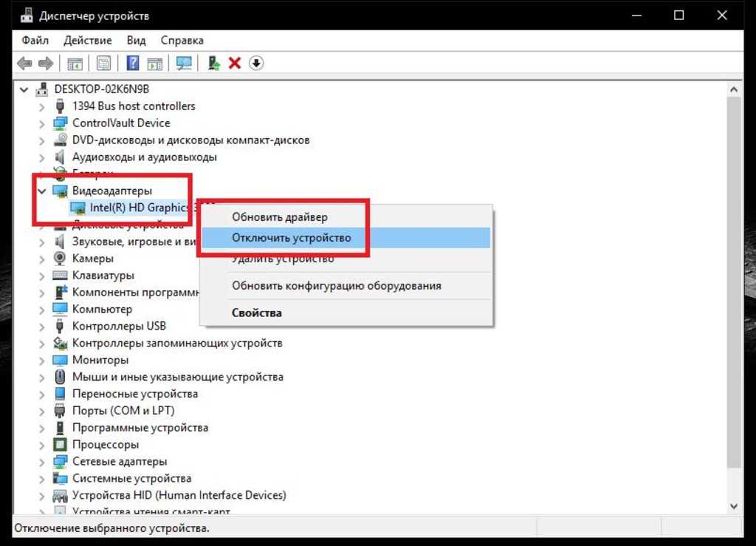Close the Диспетчер устройств window

[x=722, y=16]
